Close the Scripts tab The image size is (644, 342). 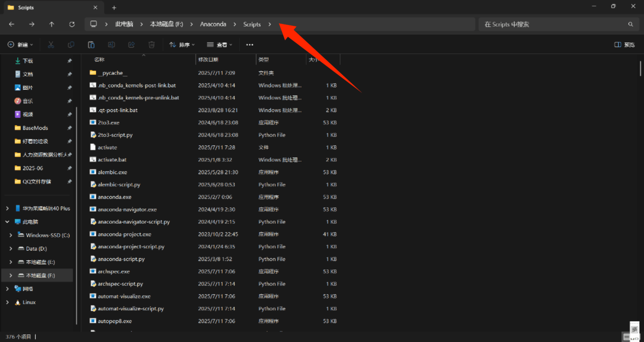point(95,7)
